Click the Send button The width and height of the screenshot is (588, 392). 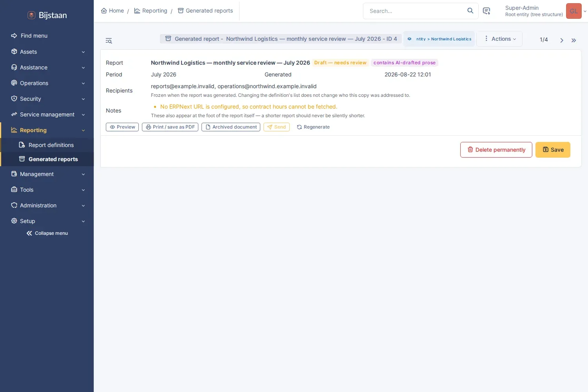[276, 127]
